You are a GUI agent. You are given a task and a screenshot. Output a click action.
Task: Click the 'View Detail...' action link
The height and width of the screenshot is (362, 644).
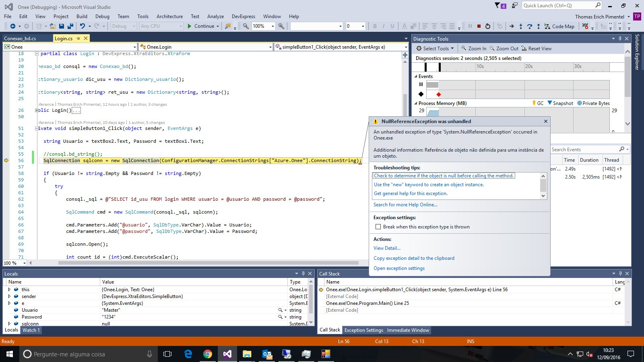pyautogui.click(x=387, y=248)
